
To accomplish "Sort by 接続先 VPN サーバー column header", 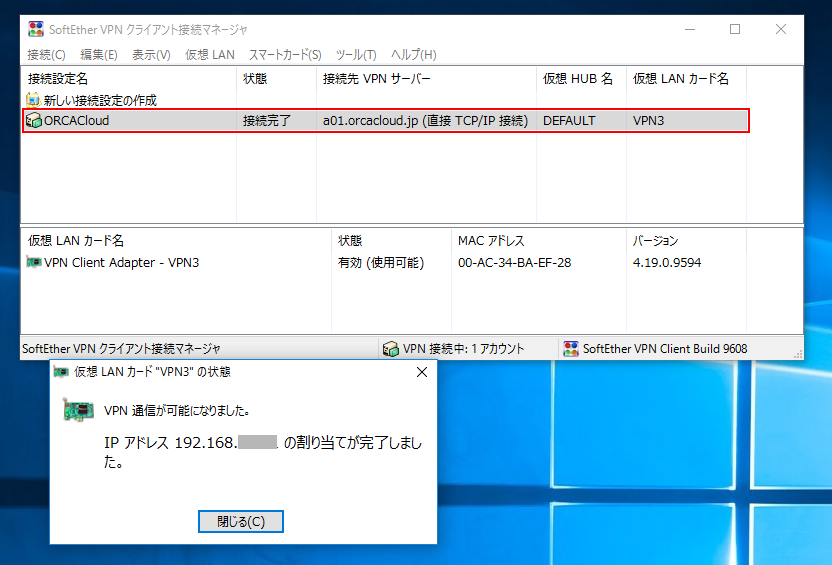I will pyautogui.click(x=426, y=79).
